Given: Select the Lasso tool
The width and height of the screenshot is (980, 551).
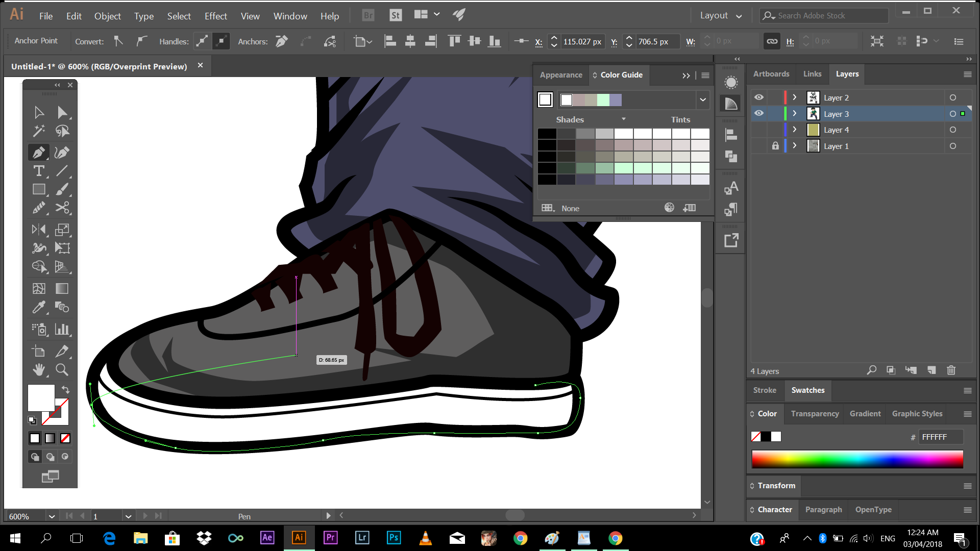Looking at the screenshot, I should [62, 131].
